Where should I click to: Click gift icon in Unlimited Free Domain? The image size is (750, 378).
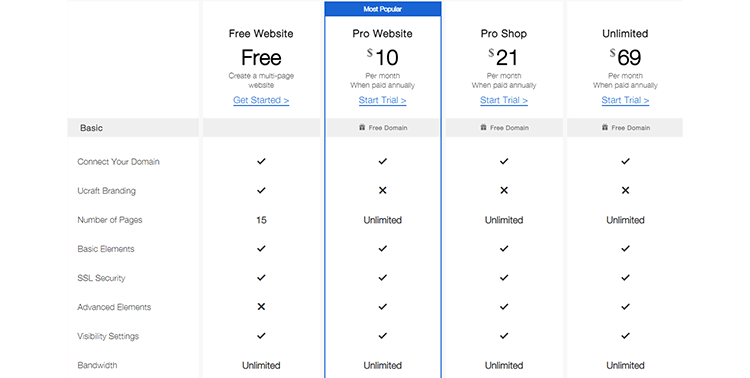tap(605, 128)
